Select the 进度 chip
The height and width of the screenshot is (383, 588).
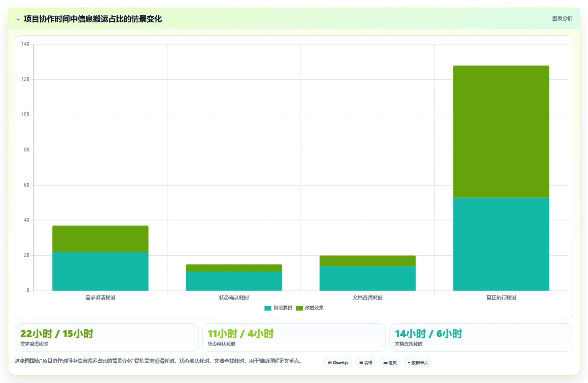(x=390, y=363)
